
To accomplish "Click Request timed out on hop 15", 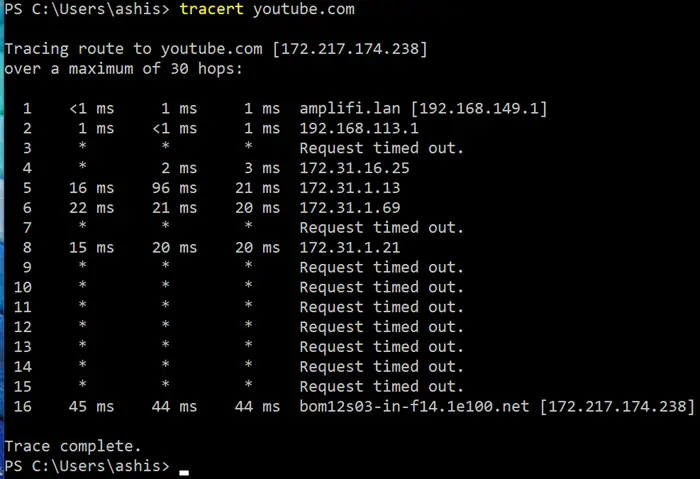I will 382,387.
